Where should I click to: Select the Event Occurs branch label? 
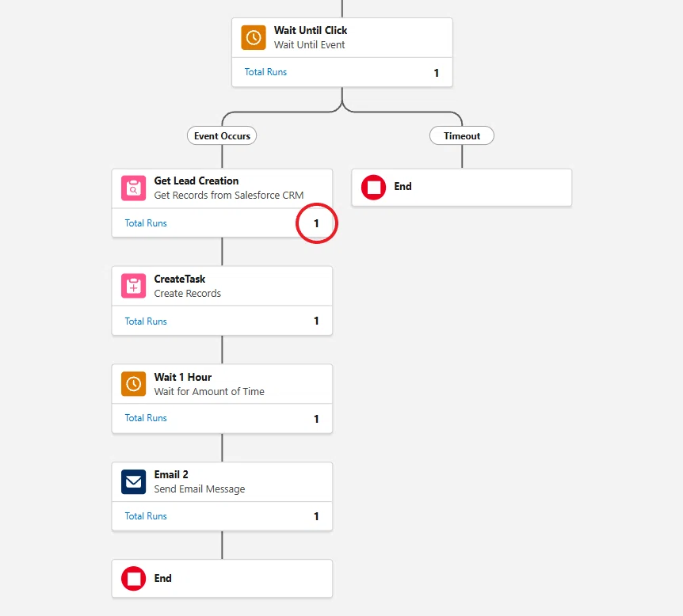coord(222,136)
